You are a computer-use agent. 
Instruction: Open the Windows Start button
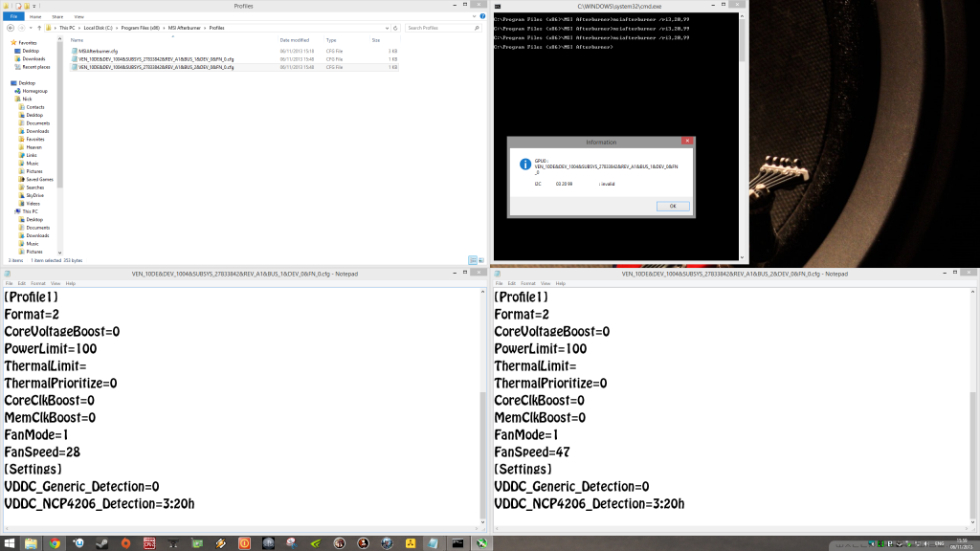tap(10, 543)
